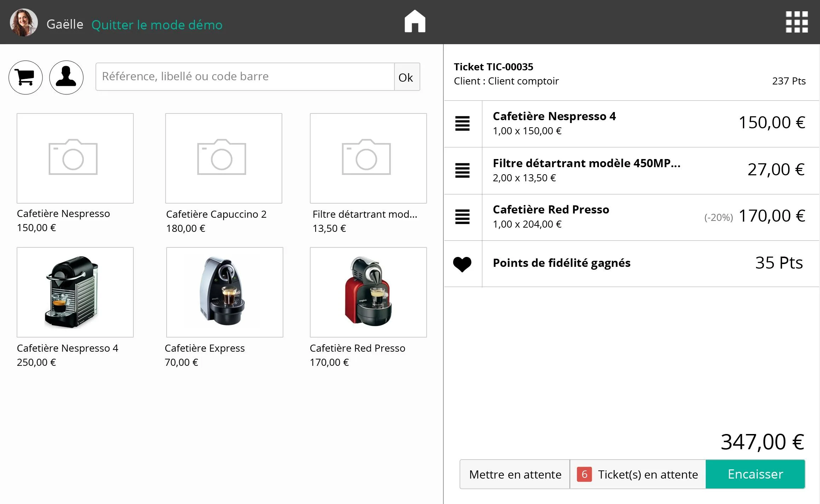Viewport: 820px width, 504px height.
Task: Open Gaëlle's user avatar
Action: point(24,22)
